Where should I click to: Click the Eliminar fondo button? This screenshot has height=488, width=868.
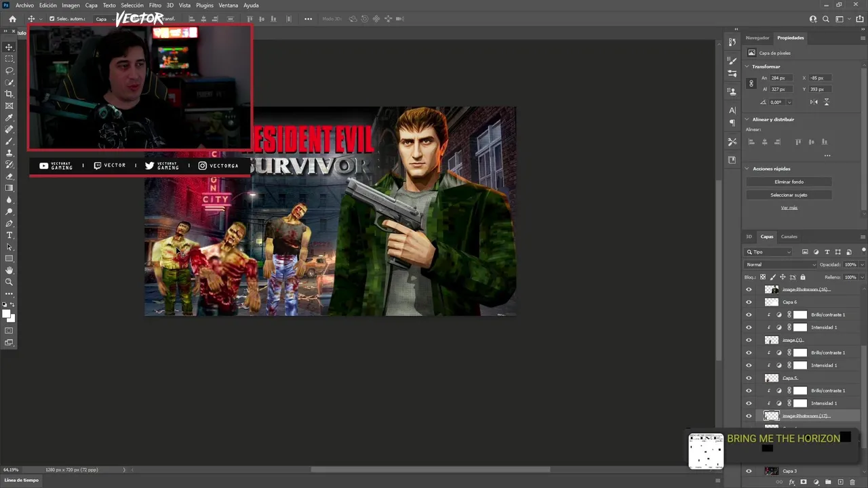[x=789, y=182]
